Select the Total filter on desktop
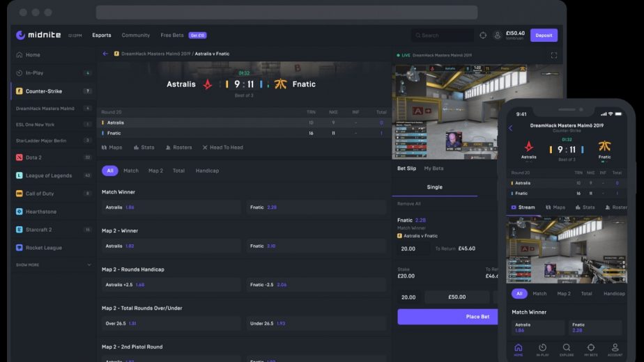 178,171
